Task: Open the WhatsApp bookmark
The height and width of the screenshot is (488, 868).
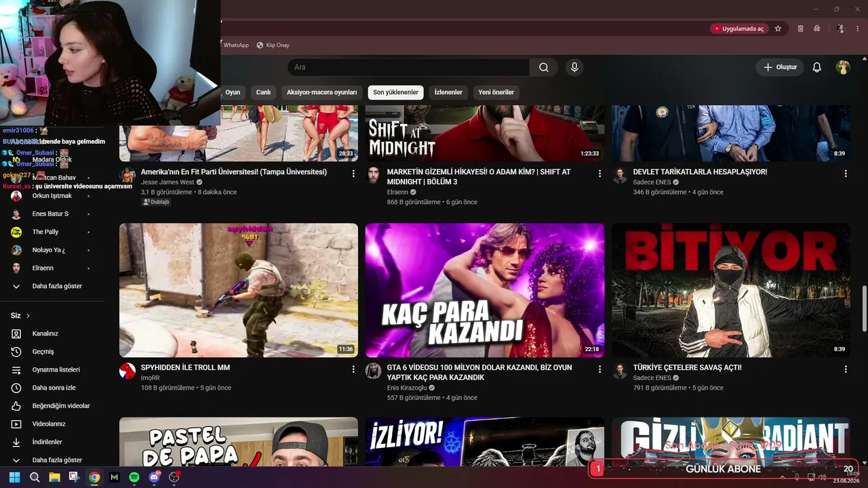Action: coord(235,45)
